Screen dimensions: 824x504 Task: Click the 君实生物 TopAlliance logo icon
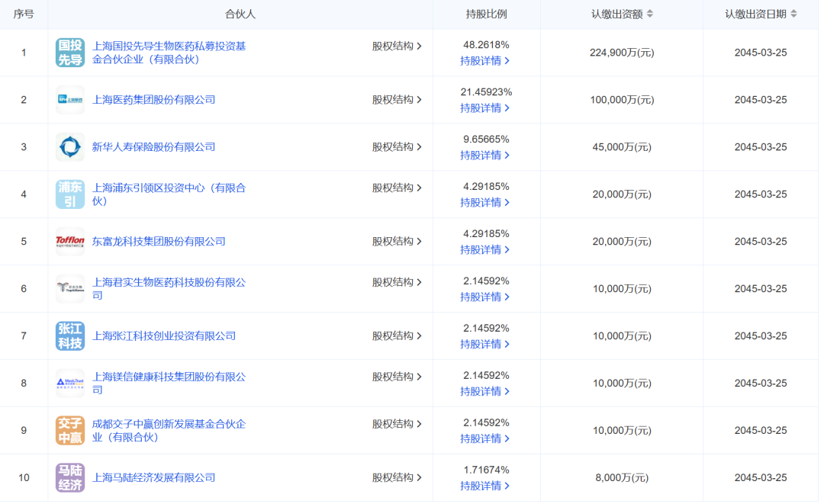click(70, 289)
